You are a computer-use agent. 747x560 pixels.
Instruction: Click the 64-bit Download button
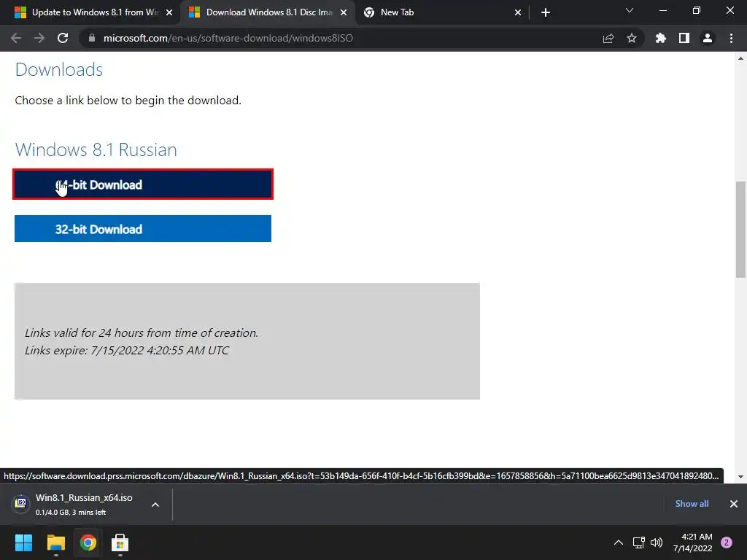(x=143, y=184)
